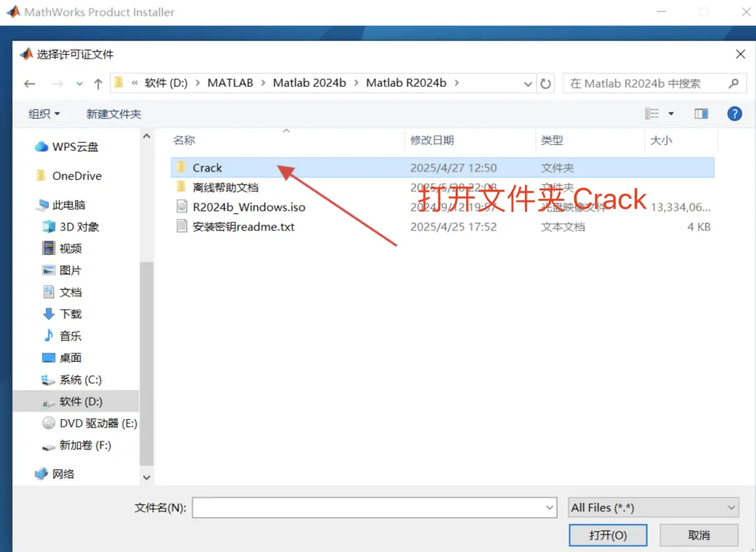Click the search magnifier icon
Screen dimensions: 756x552
[734, 83]
